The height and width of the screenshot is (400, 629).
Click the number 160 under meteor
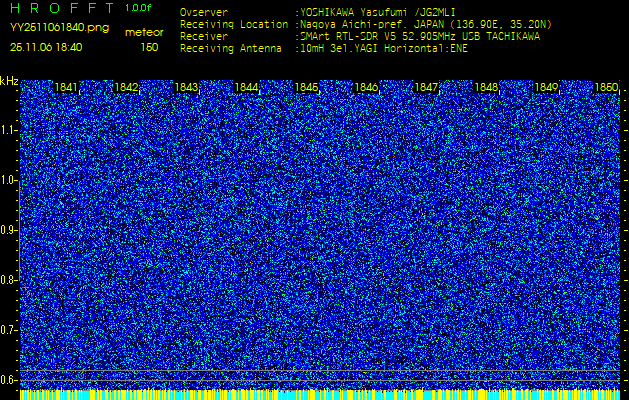[x=149, y=47]
